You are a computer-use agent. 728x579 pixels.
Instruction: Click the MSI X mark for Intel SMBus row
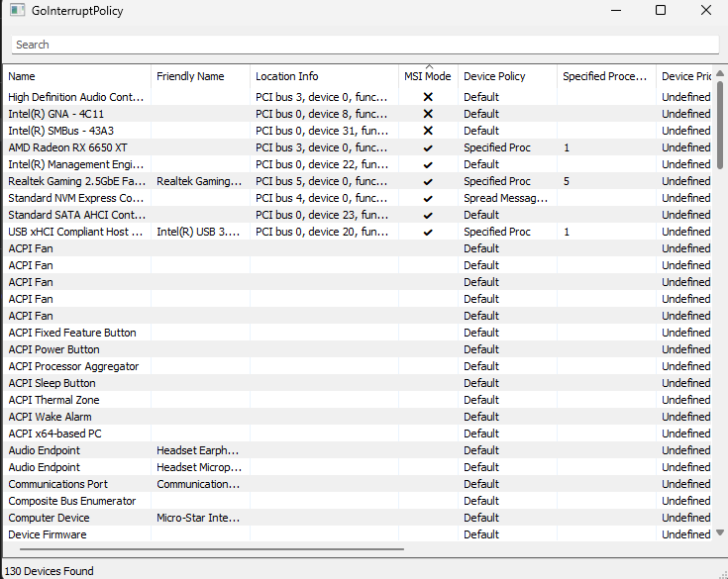pyautogui.click(x=428, y=131)
